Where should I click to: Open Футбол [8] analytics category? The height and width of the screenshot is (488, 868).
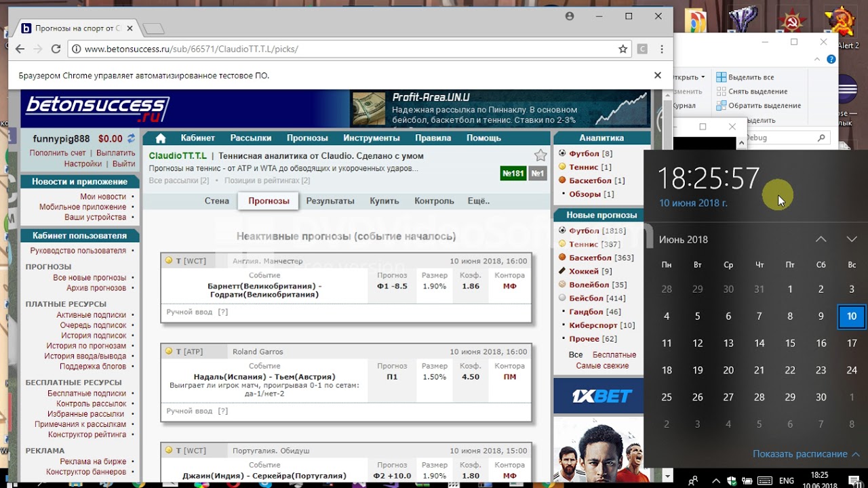[591, 154]
